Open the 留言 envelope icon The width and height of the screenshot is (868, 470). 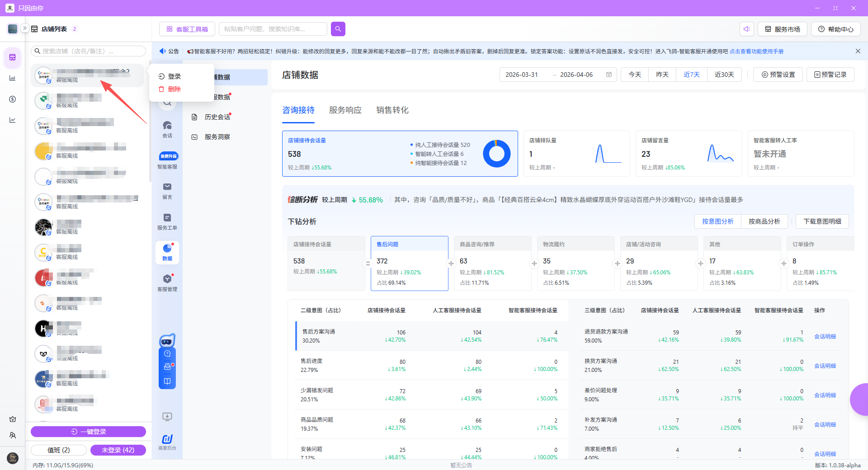167,191
